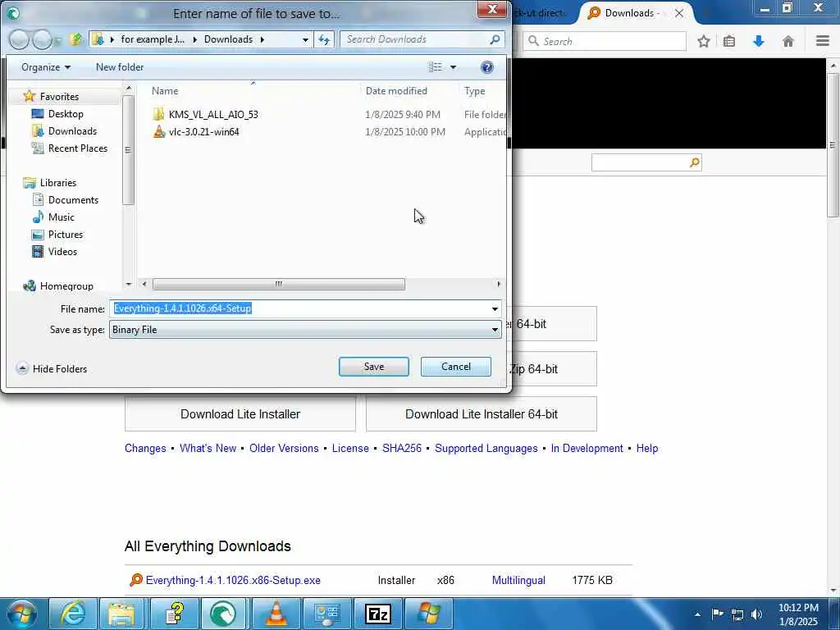840x630 pixels.
Task: Click browser bookmark star icon
Action: tap(704, 41)
